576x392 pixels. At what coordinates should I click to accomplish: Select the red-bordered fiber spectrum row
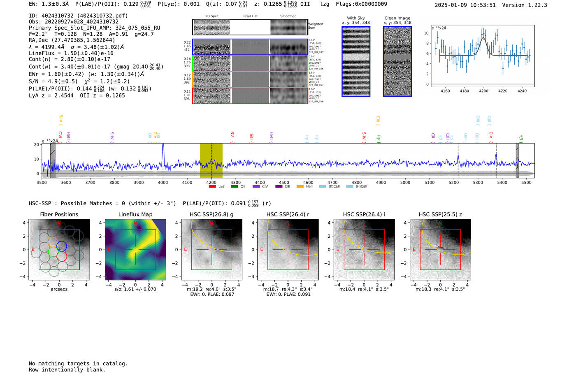click(x=250, y=95)
